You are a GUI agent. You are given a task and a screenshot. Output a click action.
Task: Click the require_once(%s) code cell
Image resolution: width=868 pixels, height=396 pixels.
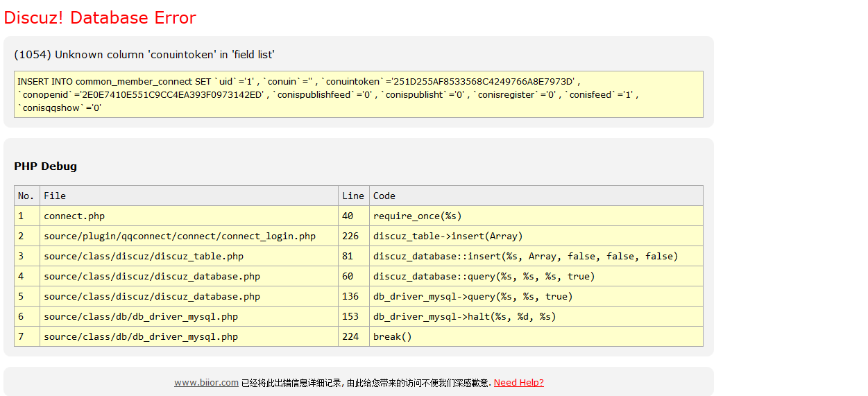click(x=417, y=216)
